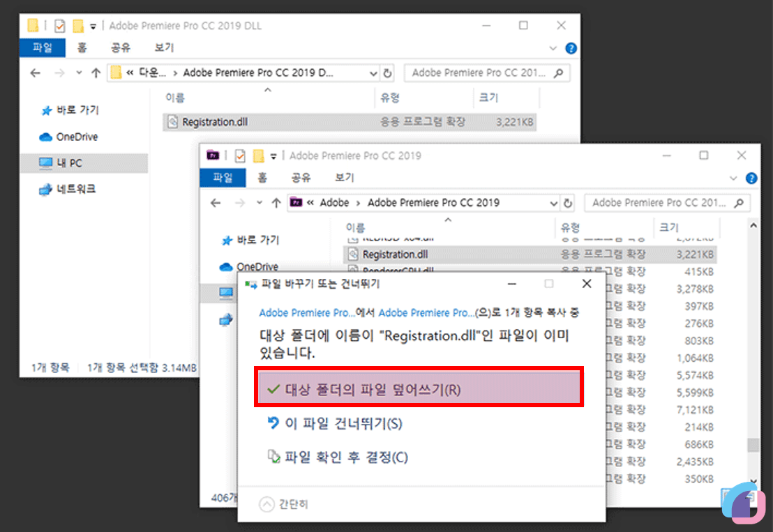This screenshot has height=532, width=773.
Task: Click new folder icon in Premiere window title bar
Action: (258, 156)
